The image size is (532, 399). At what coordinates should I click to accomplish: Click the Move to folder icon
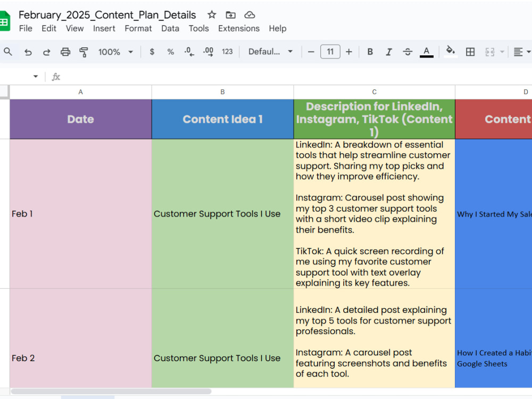[231, 14]
